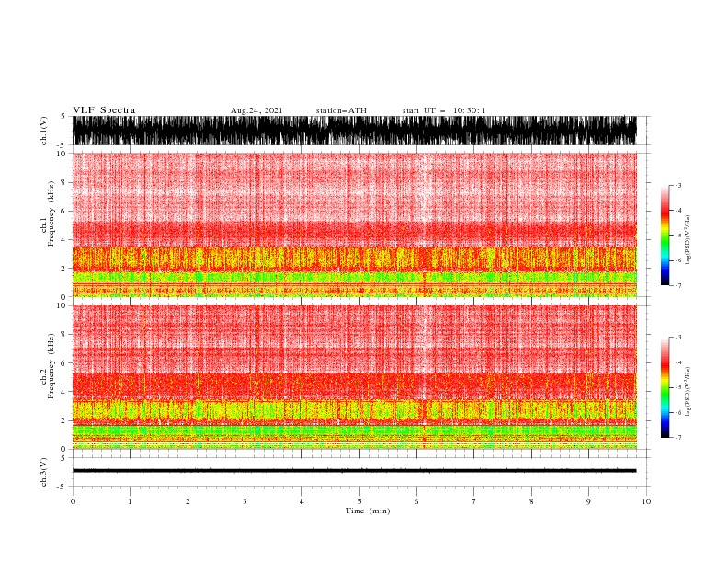Click the time-axis tick label "3"
The image size is (728, 563).
245,501
